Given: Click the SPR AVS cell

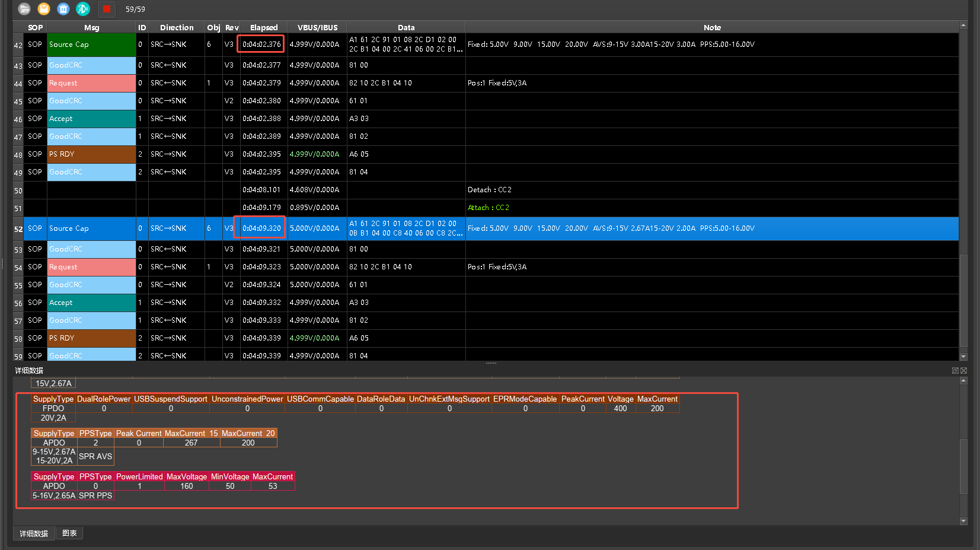Looking at the screenshot, I should (x=95, y=456).
